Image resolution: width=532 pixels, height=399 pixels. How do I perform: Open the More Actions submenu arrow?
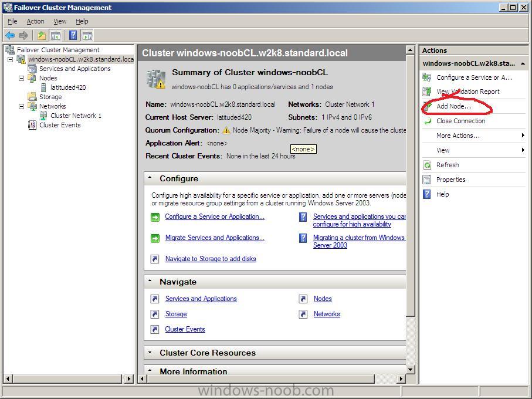[523, 136]
